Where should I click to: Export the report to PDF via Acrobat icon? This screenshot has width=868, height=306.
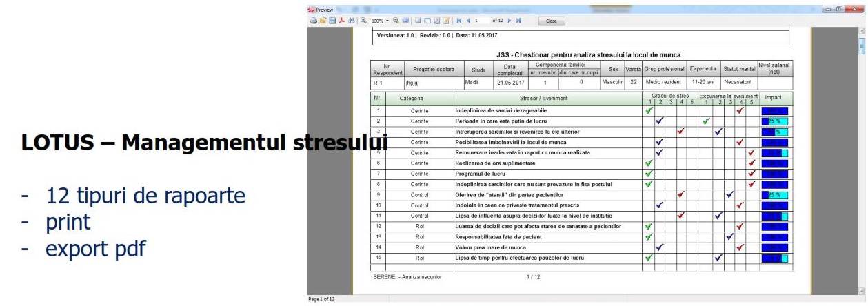(342, 21)
